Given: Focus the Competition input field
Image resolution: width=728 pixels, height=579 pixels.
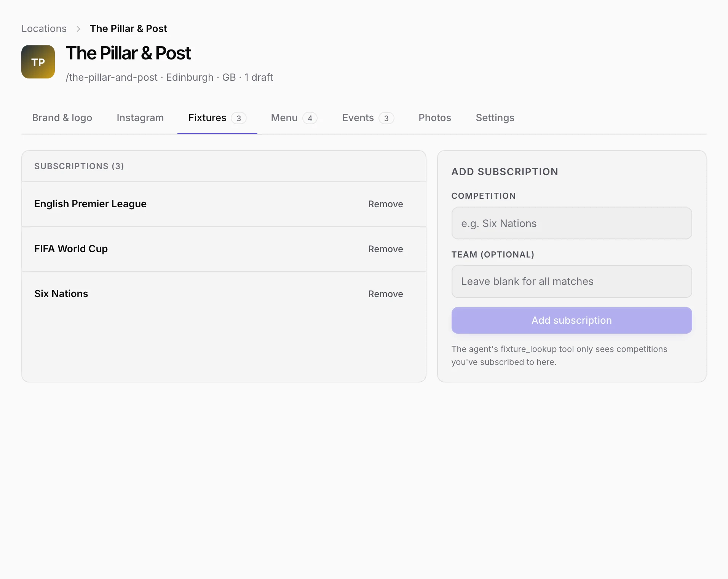Looking at the screenshot, I should [x=572, y=223].
